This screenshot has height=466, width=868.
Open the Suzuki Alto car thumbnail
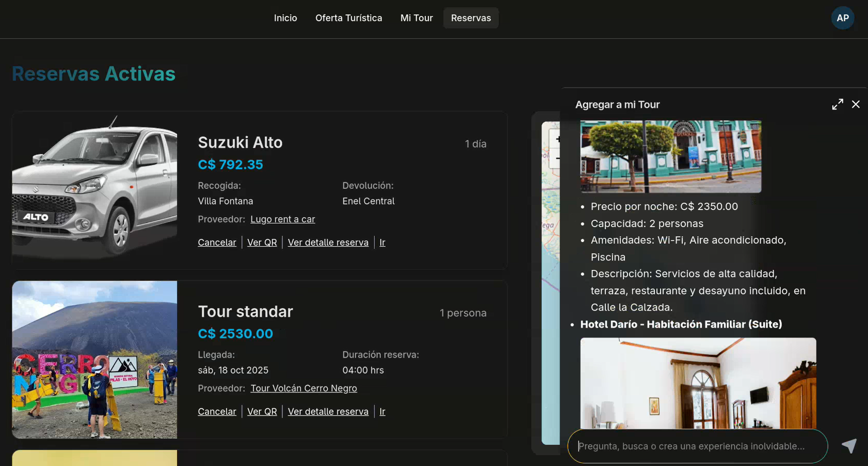pos(94,190)
